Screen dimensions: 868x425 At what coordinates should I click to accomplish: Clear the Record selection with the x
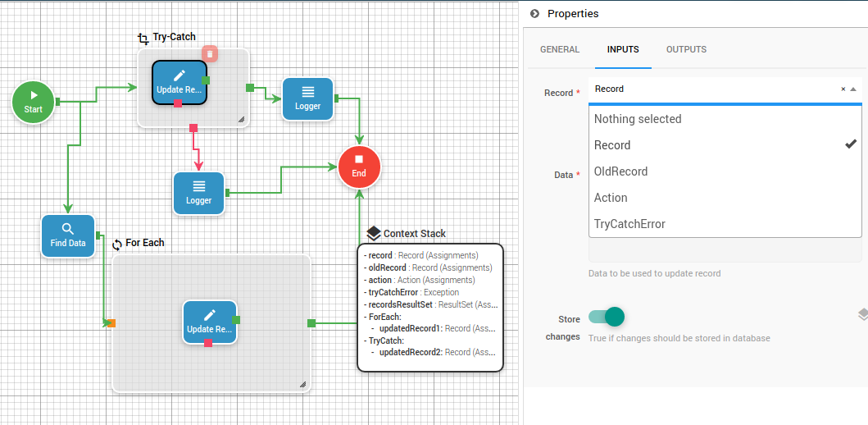pos(843,89)
